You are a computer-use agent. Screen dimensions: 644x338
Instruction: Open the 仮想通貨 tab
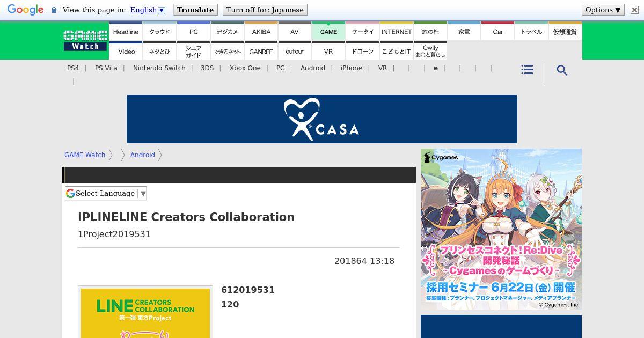[x=565, y=31]
